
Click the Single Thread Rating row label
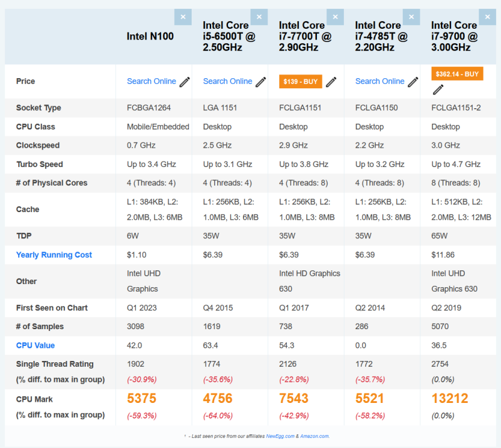point(55,364)
